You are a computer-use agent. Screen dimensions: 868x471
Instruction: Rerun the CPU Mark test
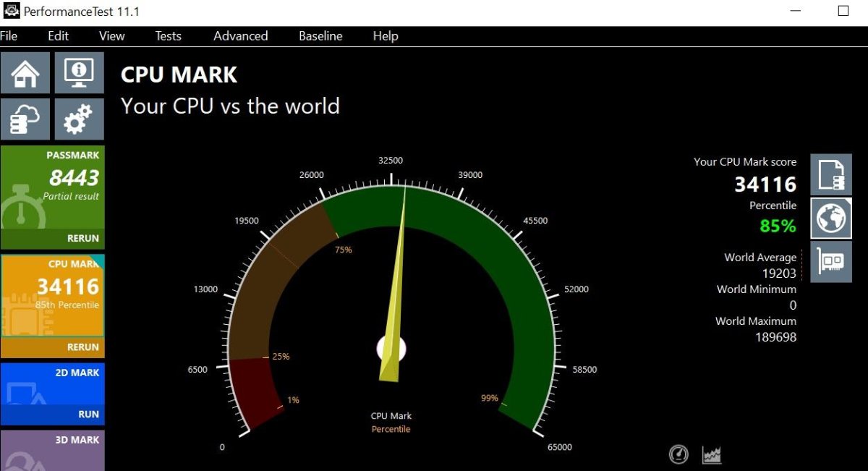[x=83, y=347]
